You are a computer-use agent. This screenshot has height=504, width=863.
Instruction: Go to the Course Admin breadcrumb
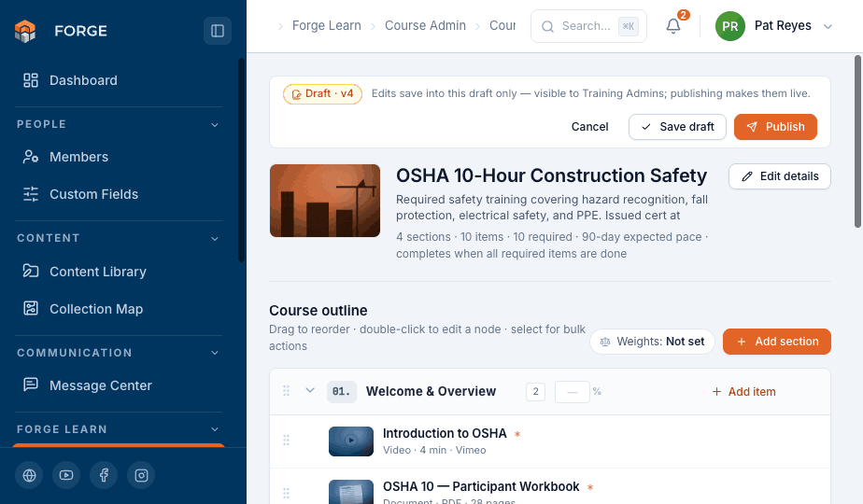tap(425, 26)
